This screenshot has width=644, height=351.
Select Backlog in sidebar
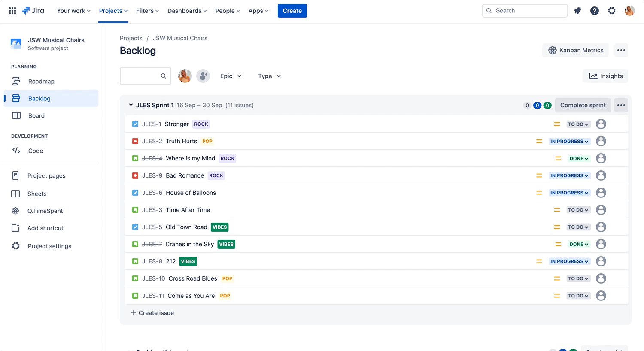[x=51, y=98]
